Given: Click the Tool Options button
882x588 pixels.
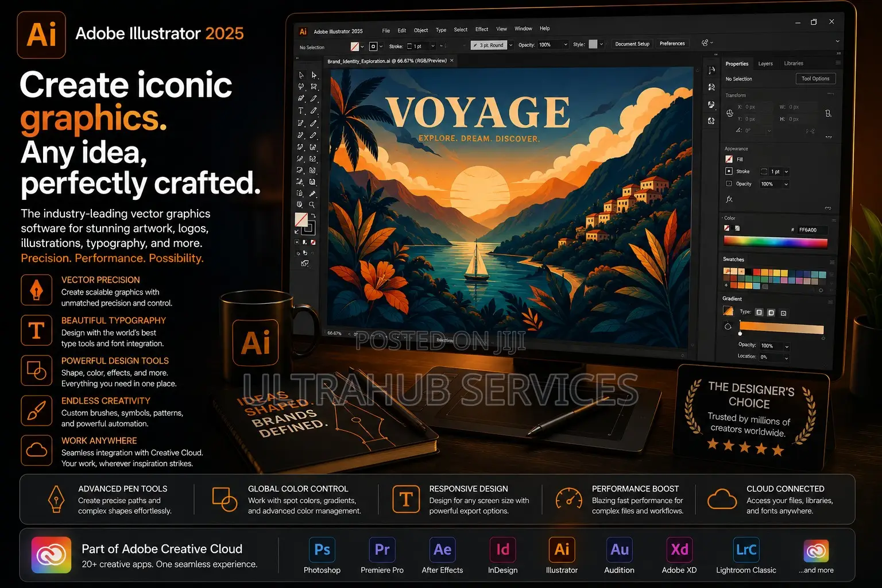Looking at the screenshot, I should [x=815, y=79].
